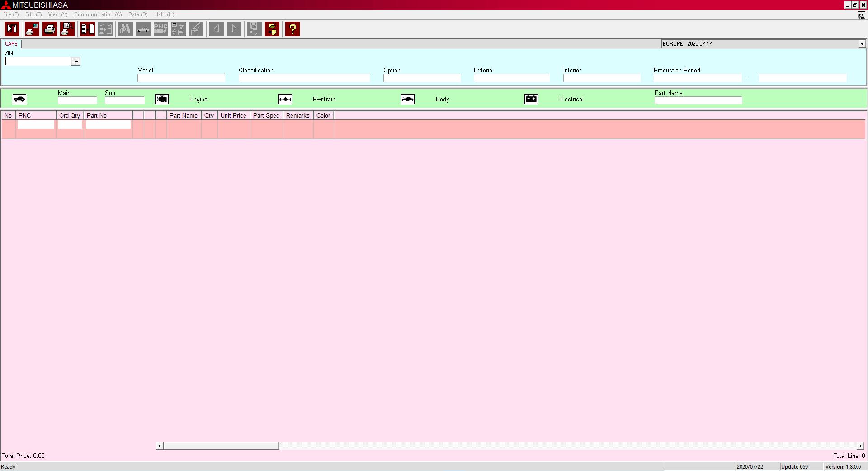868x471 pixels.
Task: Click the greyed document copy icon
Action: [x=105, y=29]
